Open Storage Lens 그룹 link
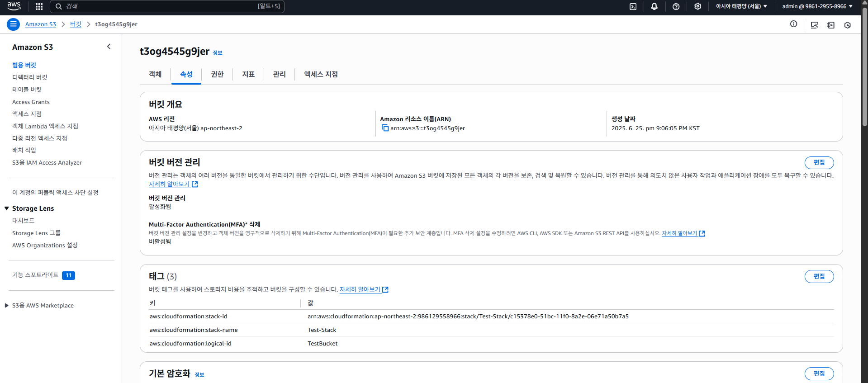This screenshot has height=383, width=868. point(36,233)
